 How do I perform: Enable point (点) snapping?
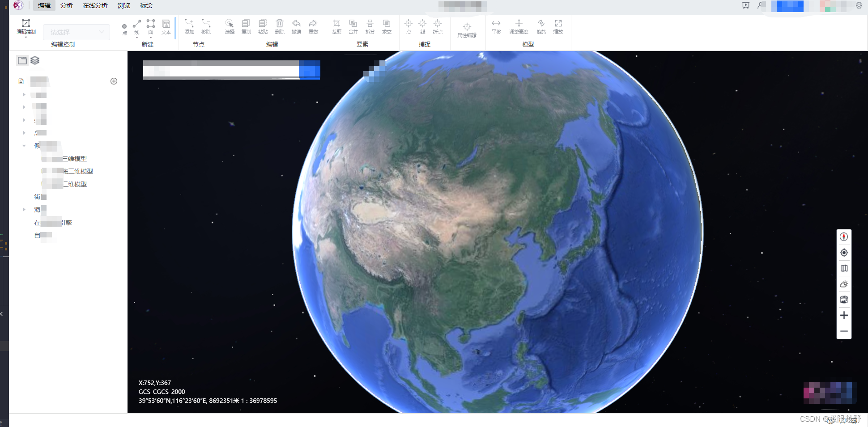tap(408, 26)
